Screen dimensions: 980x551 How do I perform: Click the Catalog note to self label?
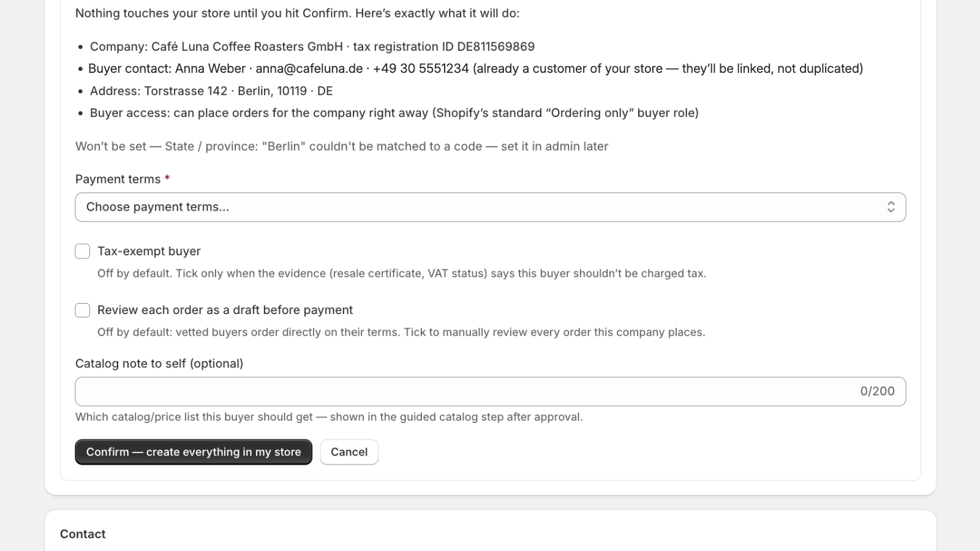pyautogui.click(x=159, y=364)
